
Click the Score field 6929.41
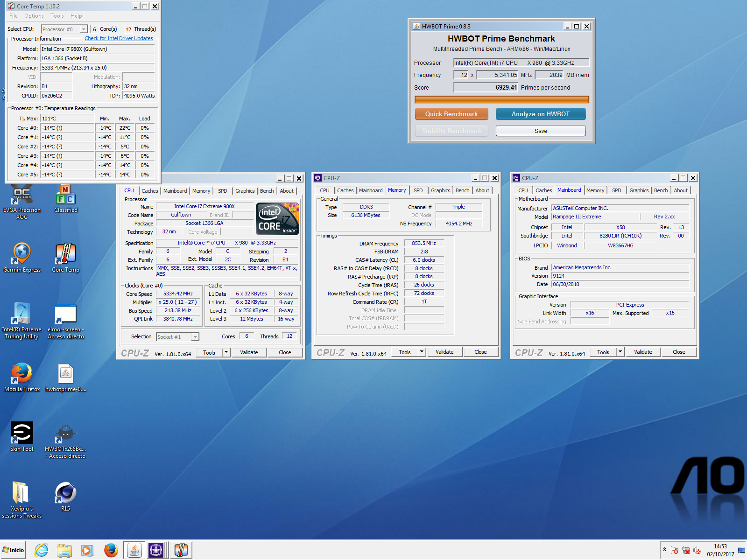(x=486, y=87)
